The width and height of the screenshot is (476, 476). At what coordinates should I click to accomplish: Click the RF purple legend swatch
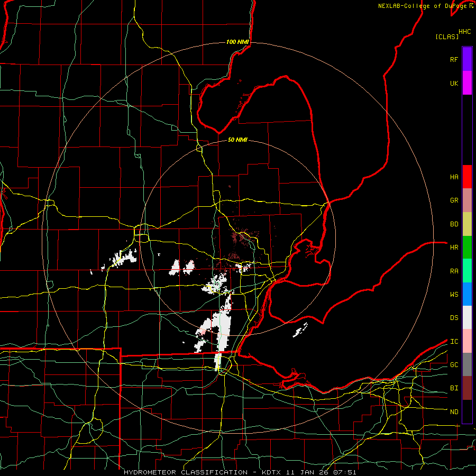pyautogui.click(x=467, y=59)
